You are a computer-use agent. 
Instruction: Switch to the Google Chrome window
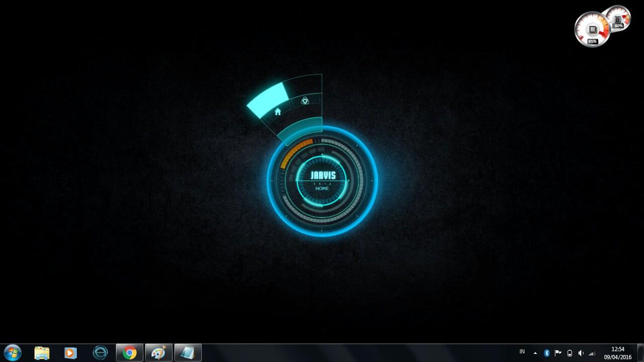[x=129, y=353]
